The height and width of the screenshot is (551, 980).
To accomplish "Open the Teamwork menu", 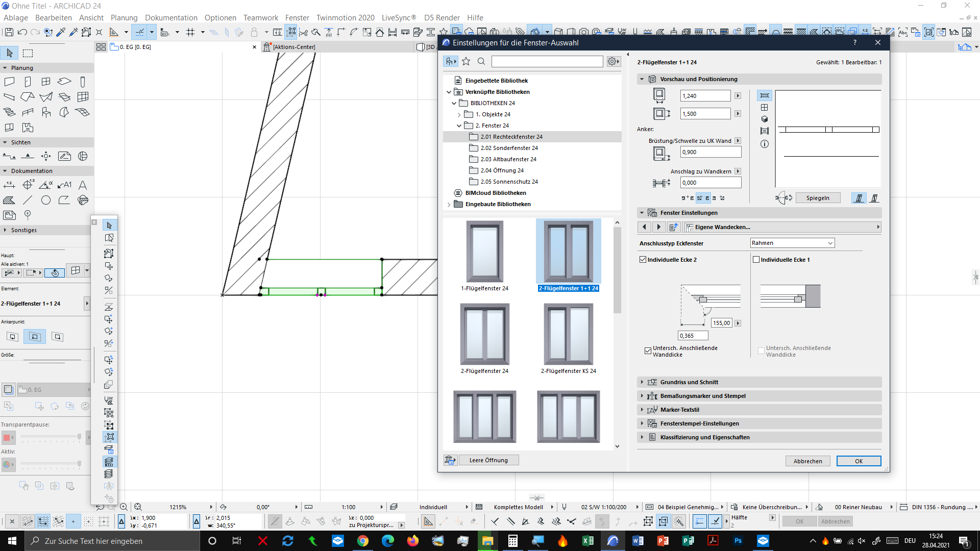I will point(260,17).
